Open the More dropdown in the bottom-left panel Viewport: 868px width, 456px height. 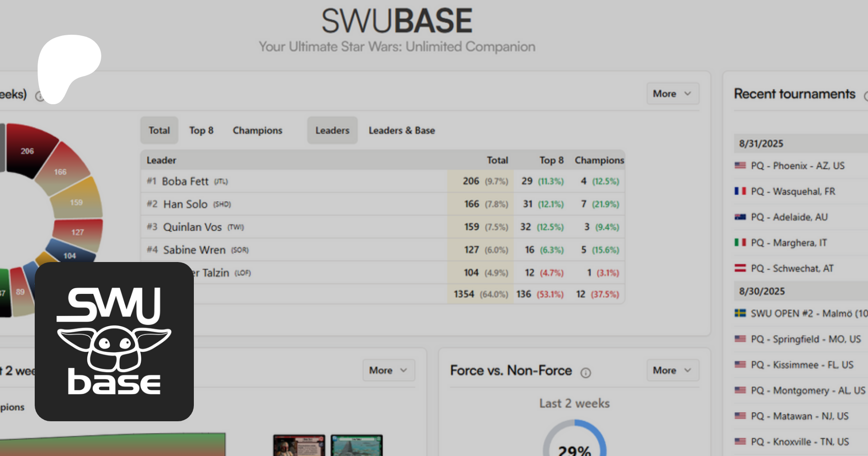[388, 370]
